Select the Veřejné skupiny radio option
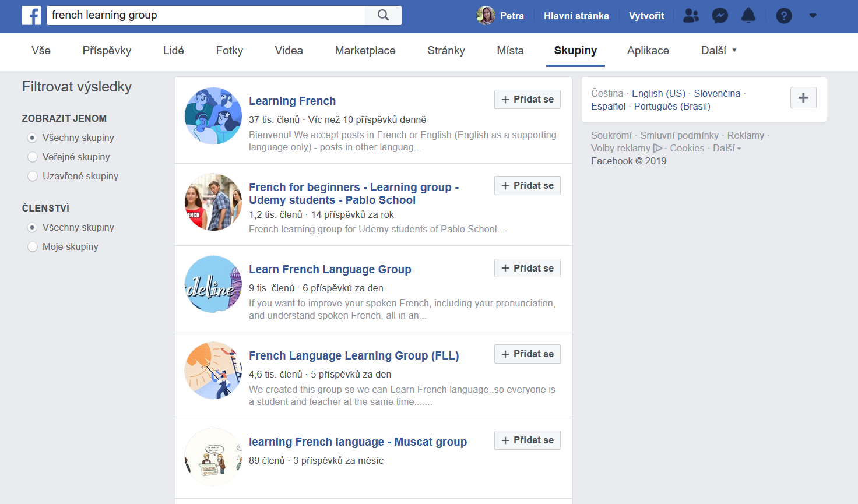 pyautogui.click(x=33, y=157)
